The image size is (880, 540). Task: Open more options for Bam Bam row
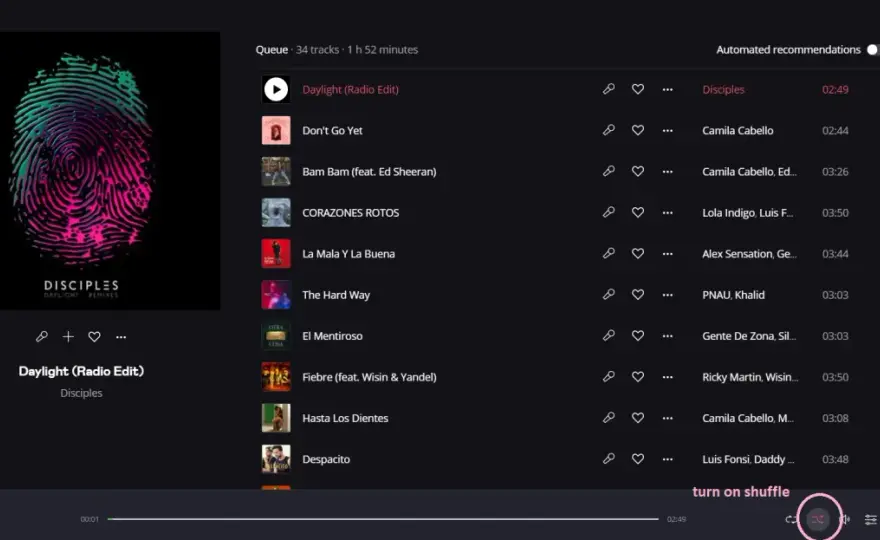click(667, 172)
